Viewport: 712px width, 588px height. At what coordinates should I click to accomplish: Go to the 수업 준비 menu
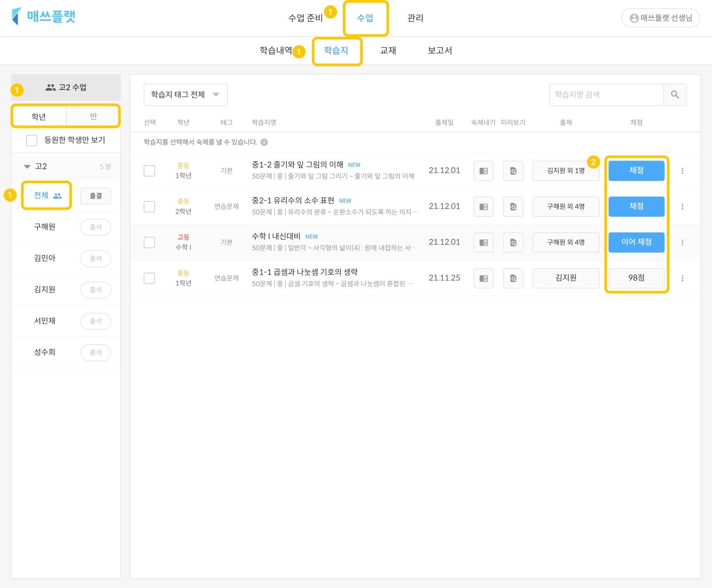tap(305, 18)
